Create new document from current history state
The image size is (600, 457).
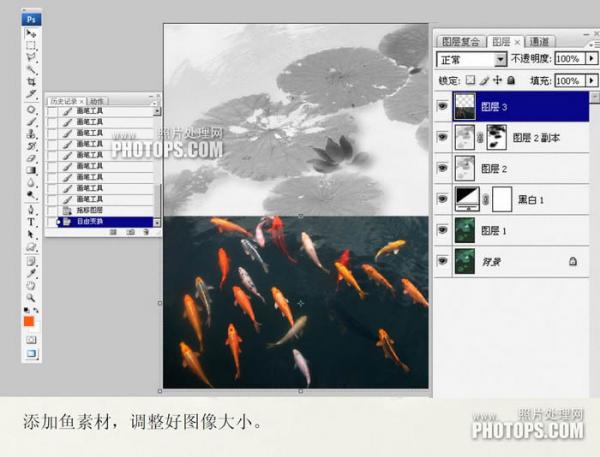(x=113, y=232)
